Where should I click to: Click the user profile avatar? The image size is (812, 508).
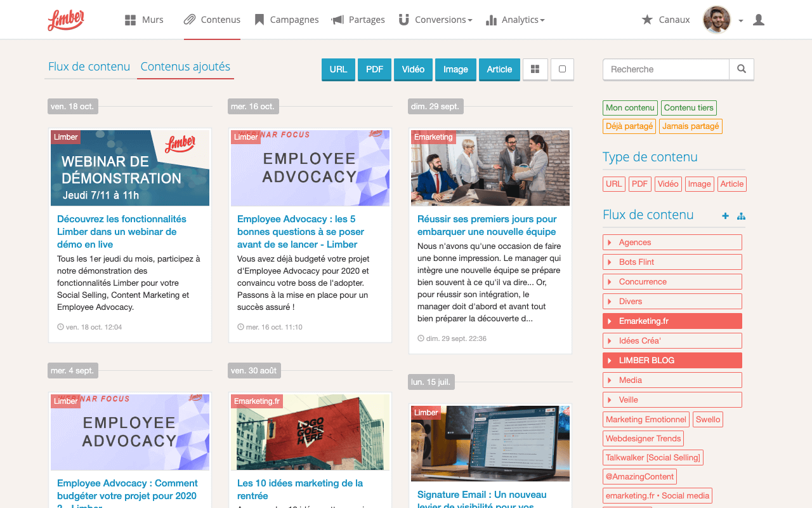(x=717, y=20)
